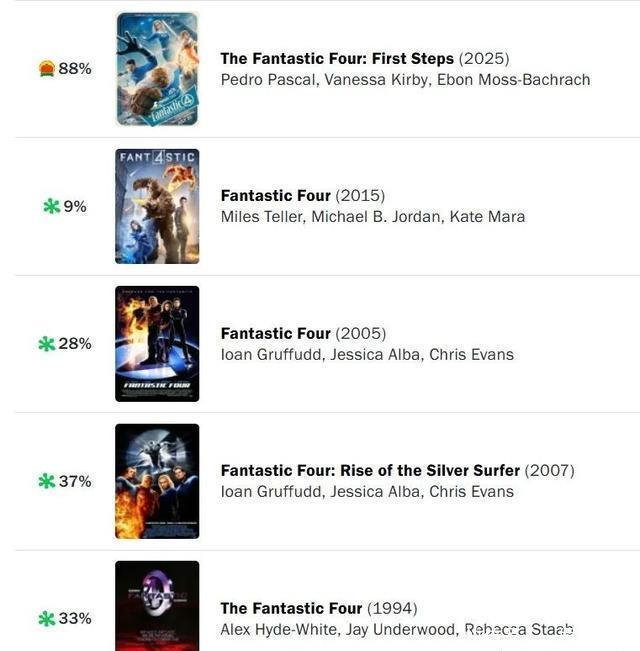The image size is (640, 651).
Task: Open the Rise of the Silver Surfer poster
Action: click(157, 481)
